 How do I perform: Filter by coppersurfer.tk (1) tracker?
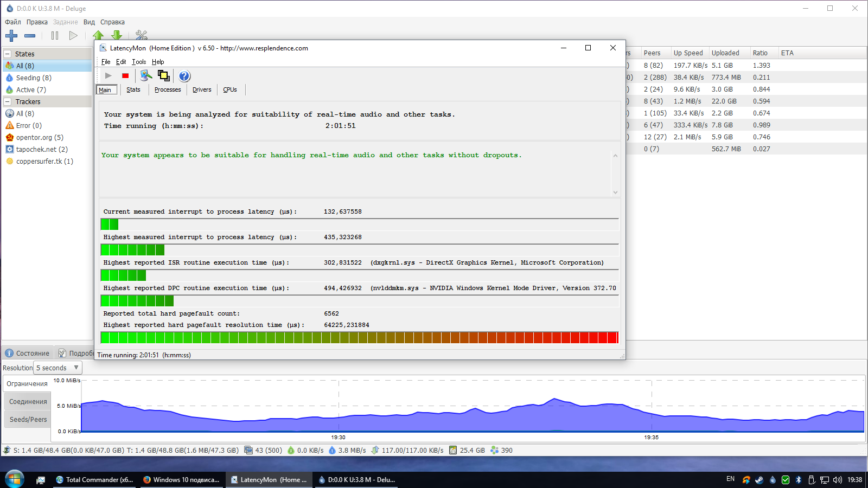pyautogui.click(x=44, y=162)
